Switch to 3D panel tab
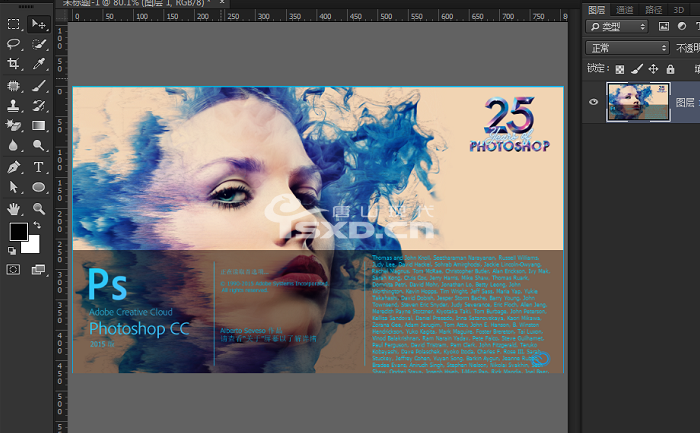This screenshot has width=700, height=433. pyautogui.click(x=679, y=9)
